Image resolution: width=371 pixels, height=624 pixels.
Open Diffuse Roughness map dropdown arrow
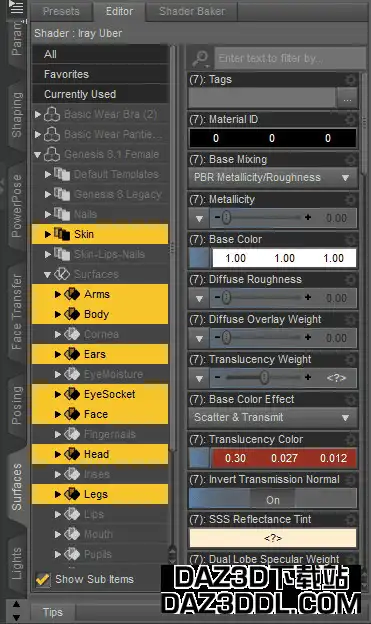pyautogui.click(x=199, y=298)
